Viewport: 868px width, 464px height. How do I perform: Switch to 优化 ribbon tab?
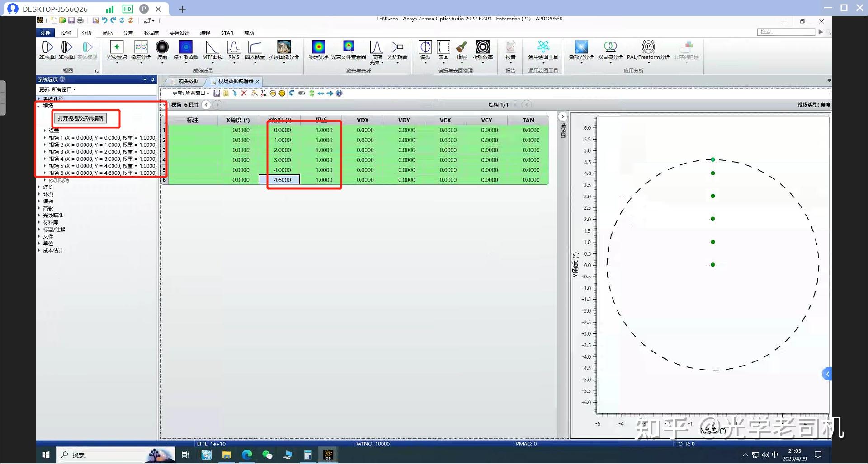pyautogui.click(x=107, y=33)
